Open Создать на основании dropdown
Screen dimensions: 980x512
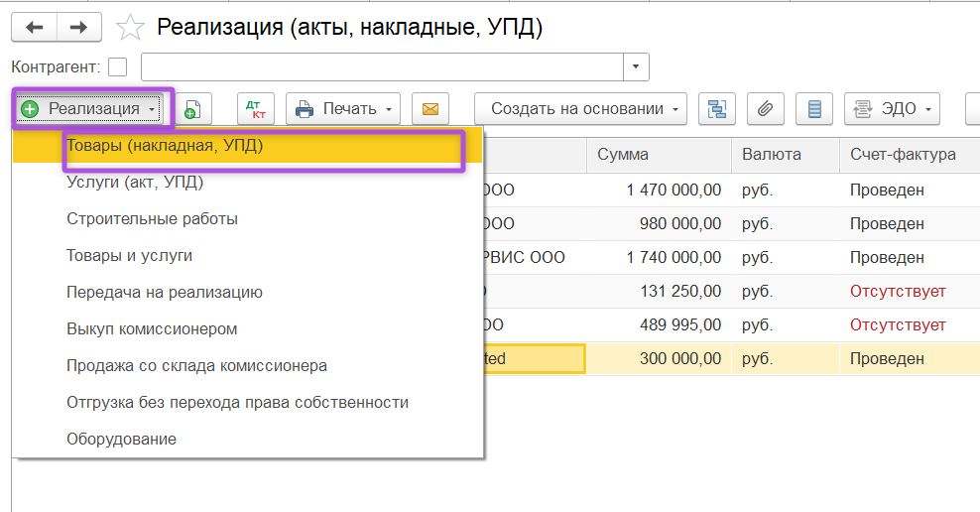[x=580, y=109]
